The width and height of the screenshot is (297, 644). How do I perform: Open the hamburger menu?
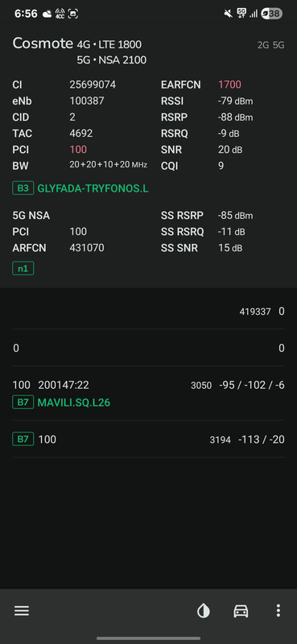(x=22, y=611)
